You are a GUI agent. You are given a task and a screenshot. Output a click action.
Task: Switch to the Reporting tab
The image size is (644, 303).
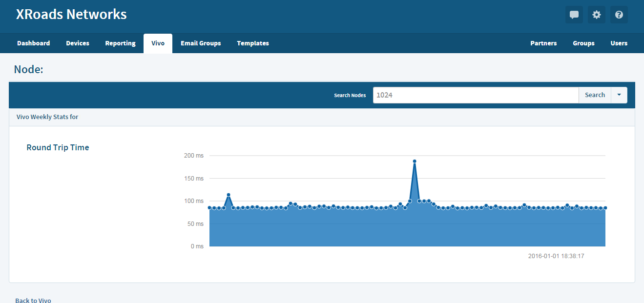tap(120, 43)
